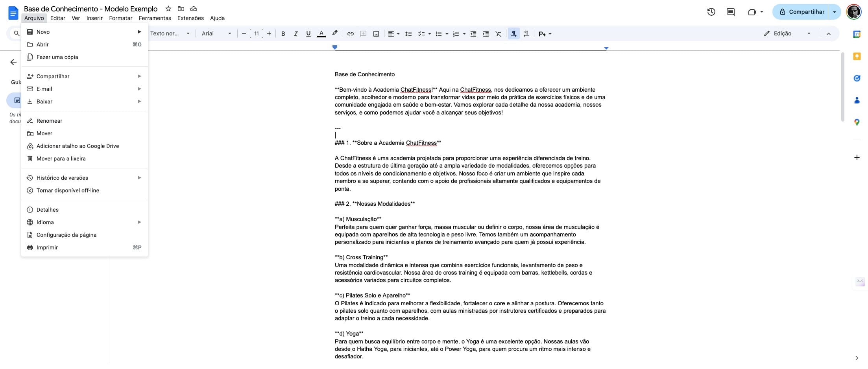Open bulleted list dropdown arrow
The height and width of the screenshot is (369, 868).
[447, 34]
